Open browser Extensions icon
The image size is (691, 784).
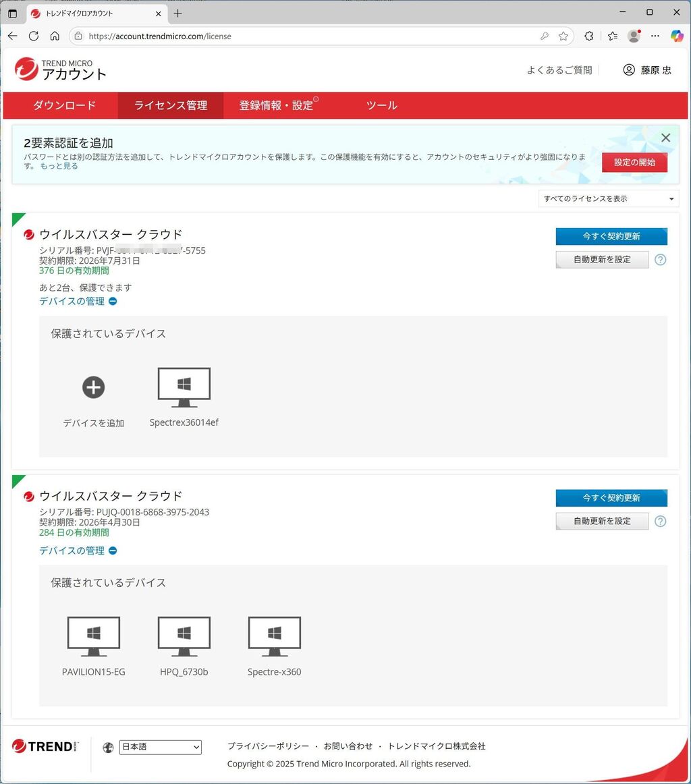[589, 36]
